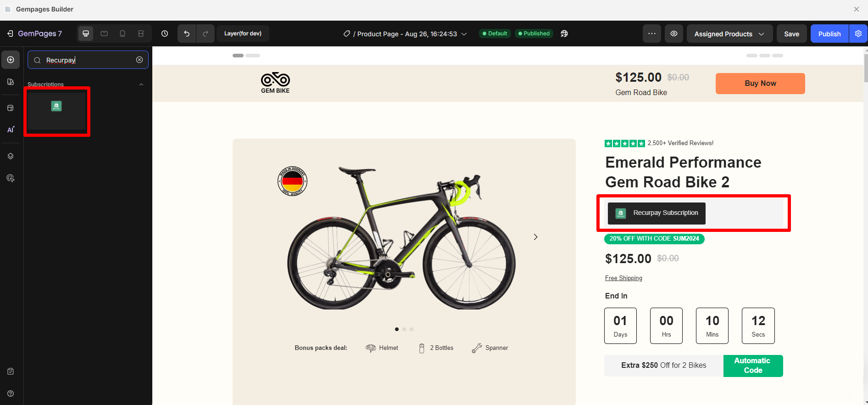This screenshot has height=405, width=868.
Task: Open publish settings gear icon
Action: point(858,34)
